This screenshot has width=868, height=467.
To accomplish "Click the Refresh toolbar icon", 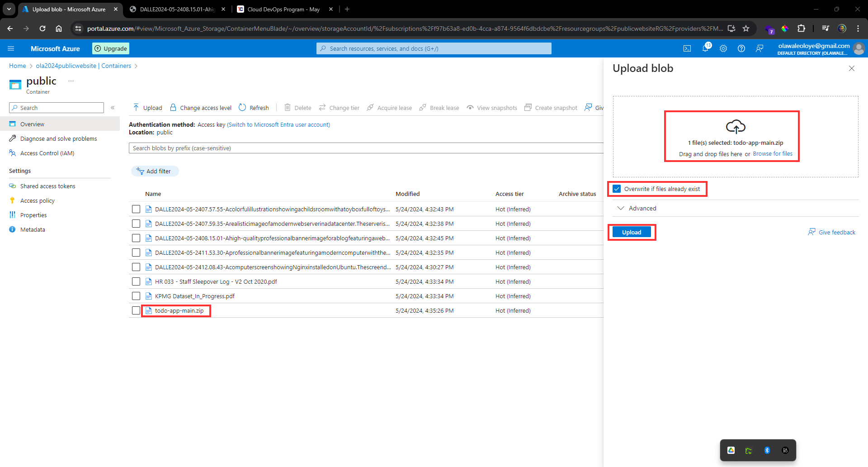I will tap(254, 108).
